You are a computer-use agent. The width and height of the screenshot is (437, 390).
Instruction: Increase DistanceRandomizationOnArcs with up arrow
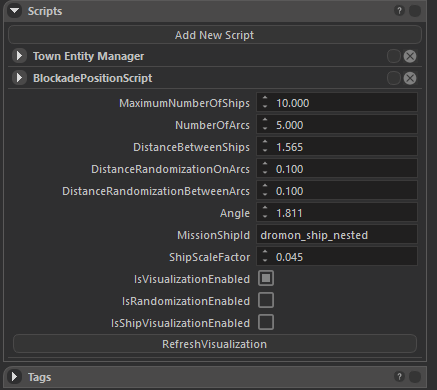(265, 164)
